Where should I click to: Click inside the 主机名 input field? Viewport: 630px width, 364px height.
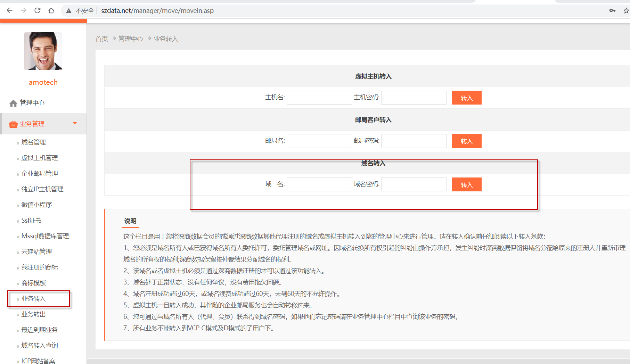click(319, 98)
